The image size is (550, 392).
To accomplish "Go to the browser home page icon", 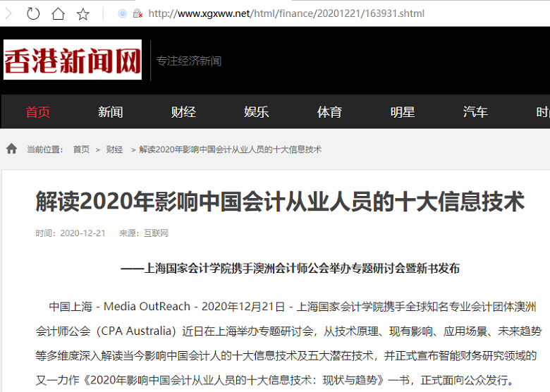I will coord(58,13).
